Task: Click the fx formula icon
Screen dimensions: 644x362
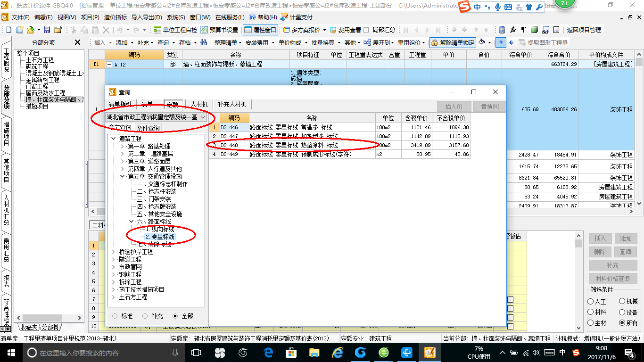Action: 513,30
